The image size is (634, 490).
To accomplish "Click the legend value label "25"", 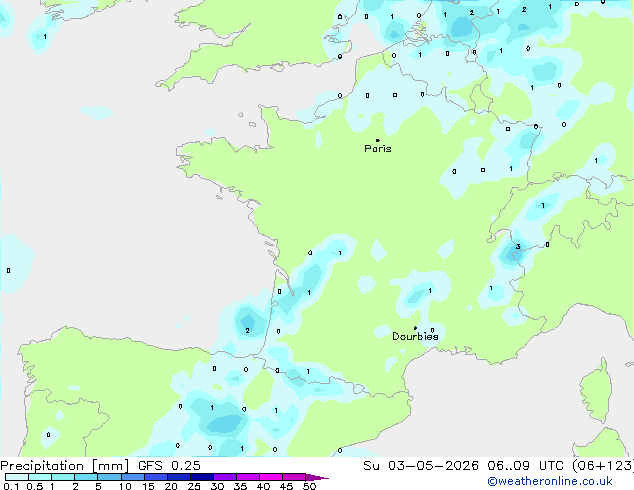I will tap(194, 486).
